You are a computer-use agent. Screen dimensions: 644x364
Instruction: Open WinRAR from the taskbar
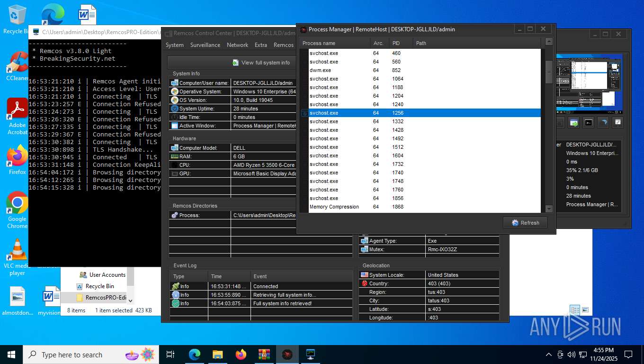click(264, 354)
